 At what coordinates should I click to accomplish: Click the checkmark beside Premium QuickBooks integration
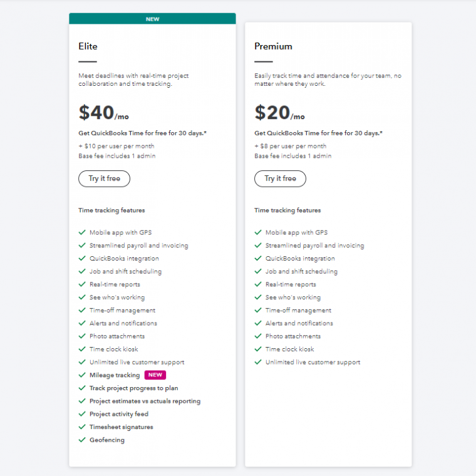[258, 258]
